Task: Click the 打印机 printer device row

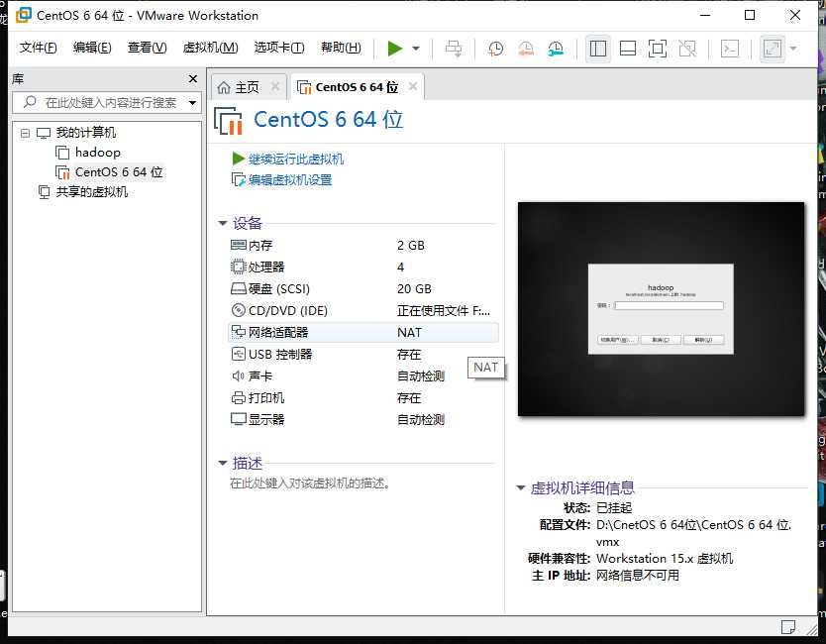Action: pos(363,398)
